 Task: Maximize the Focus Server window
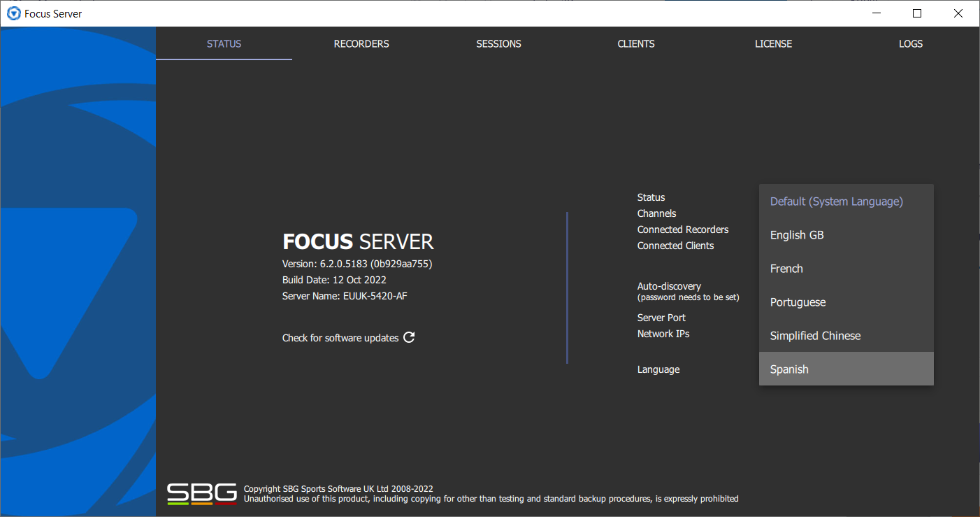917,13
